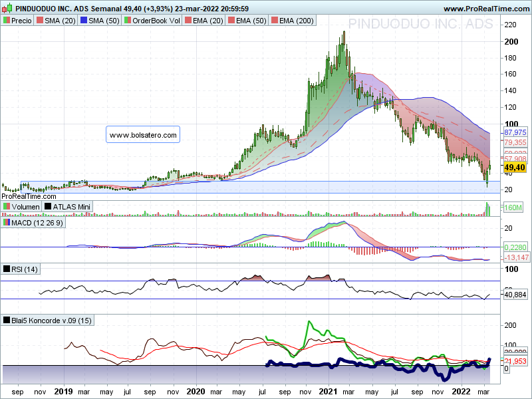The height and width of the screenshot is (399, 532).
Task: Click the Precio legend candle icon
Action: 7,21
